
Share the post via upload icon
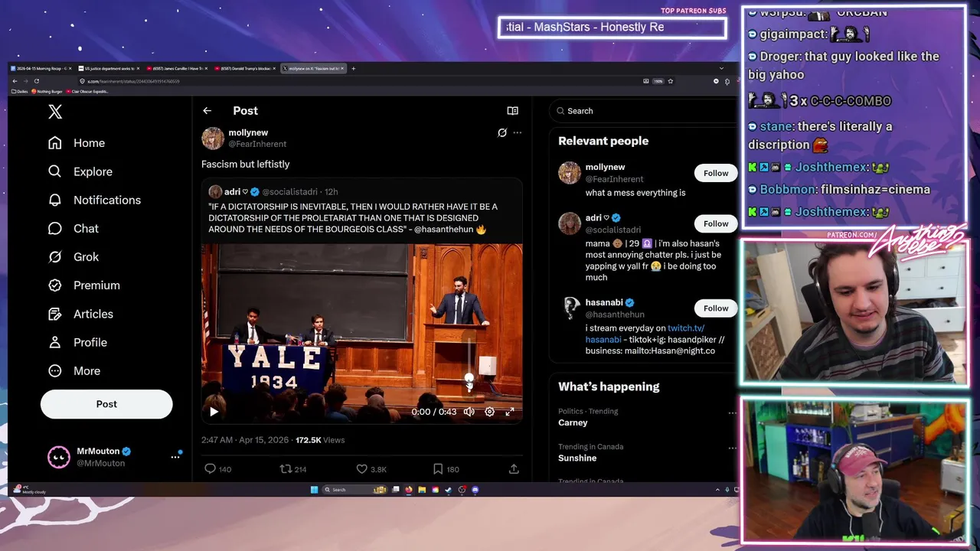point(514,469)
